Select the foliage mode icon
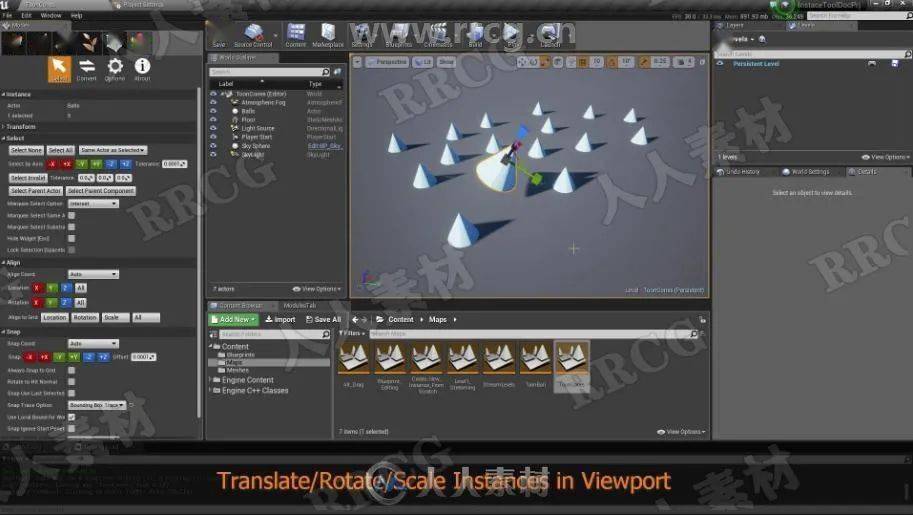The image size is (913, 515). pyautogui.click(x=89, y=43)
